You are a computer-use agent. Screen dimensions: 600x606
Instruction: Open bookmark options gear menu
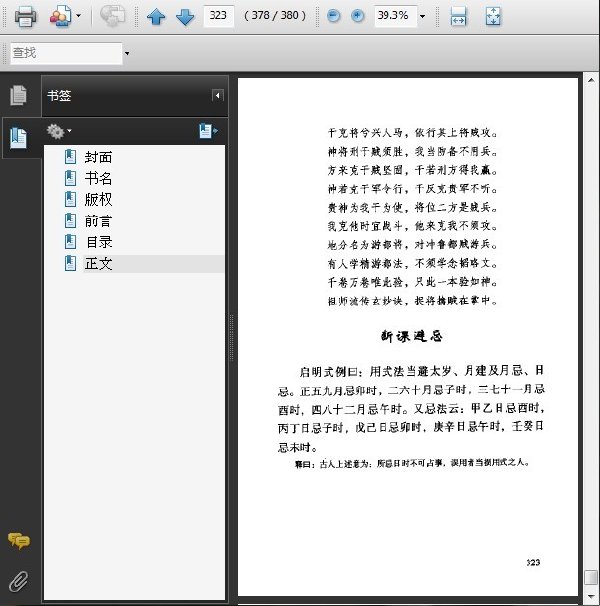[59, 131]
